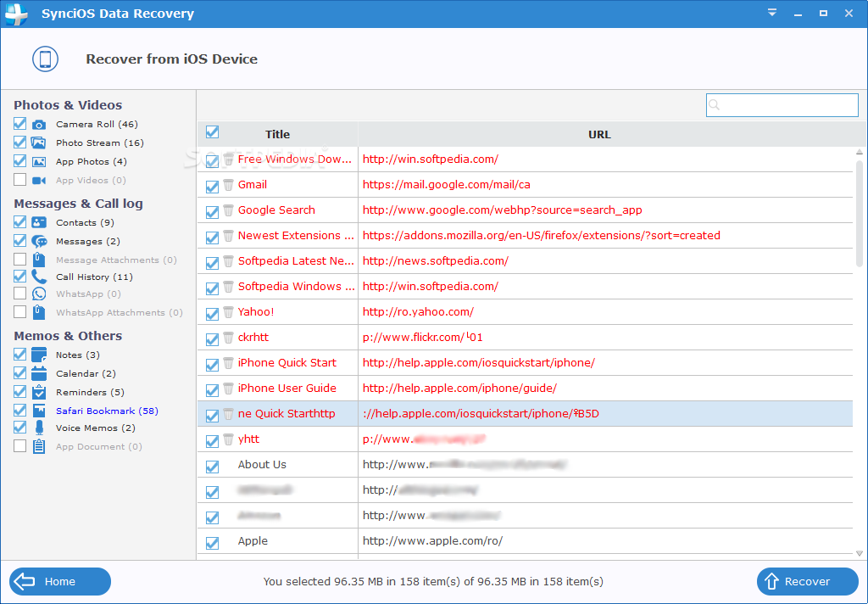The width and height of the screenshot is (868, 604).
Task: Click the App Document clipboard icon
Action: pyautogui.click(x=39, y=446)
